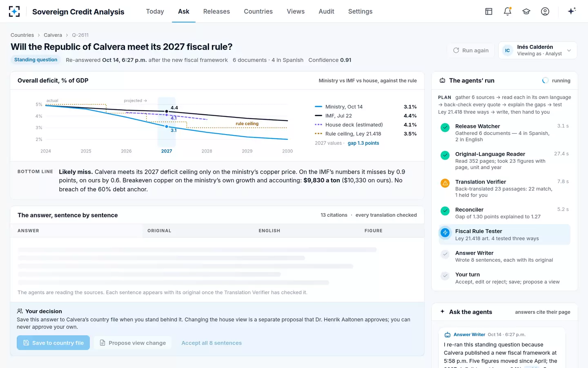The image size is (588, 368).
Task: Click the gap 1.3 points link
Action: (x=363, y=143)
